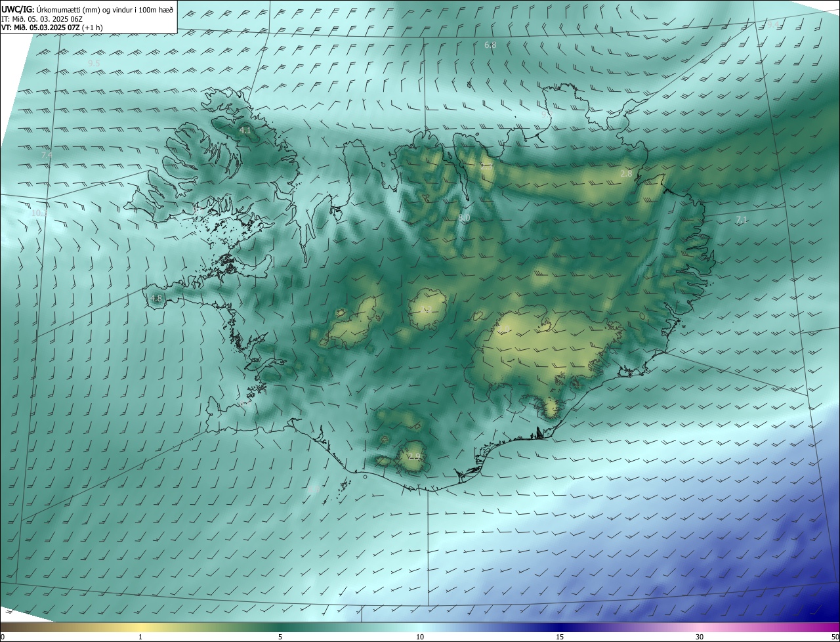Viewport: 840px width, 642px height.
Task: Click the 6.8 value label on the map
Action: click(490, 45)
